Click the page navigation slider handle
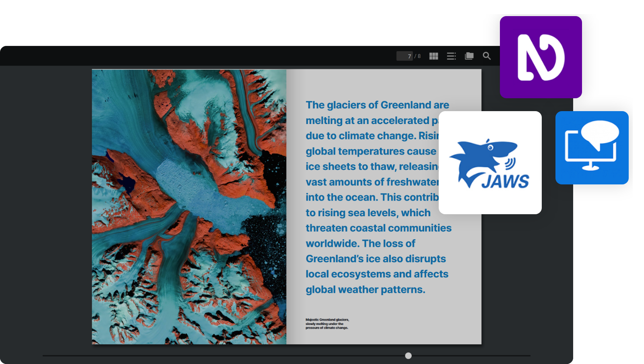This screenshot has width=644, height=364. (408, 356)
